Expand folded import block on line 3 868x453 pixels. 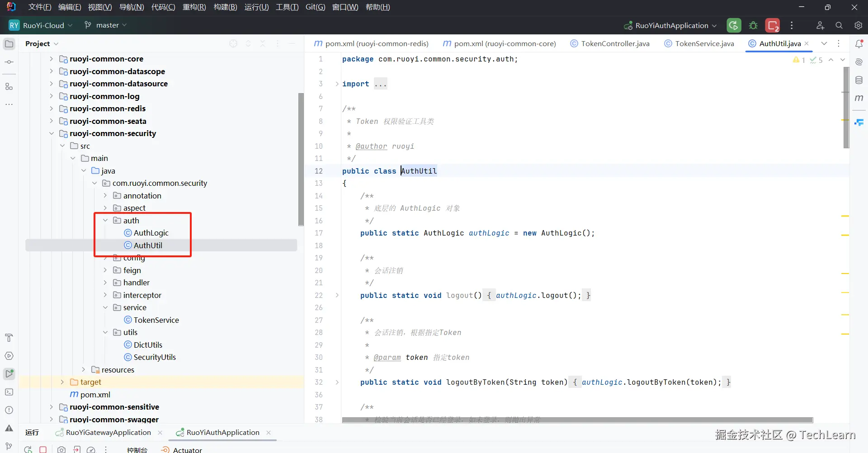pyautogui.click(x=337, y=84)
